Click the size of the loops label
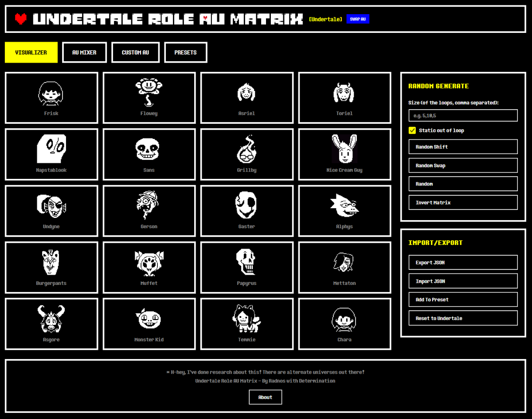 454,103
